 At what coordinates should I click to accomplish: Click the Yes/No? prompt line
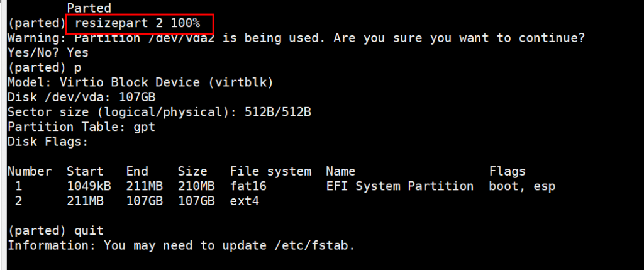tap(48, 53)
